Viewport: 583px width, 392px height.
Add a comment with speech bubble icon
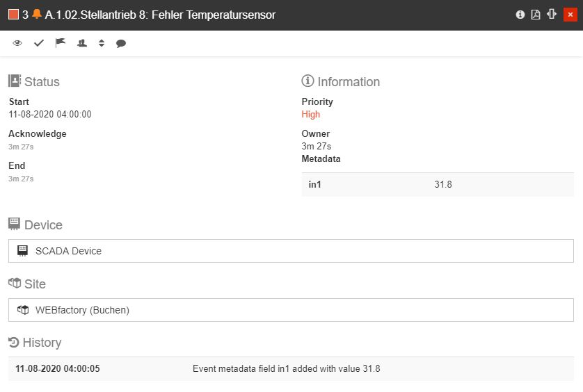tap(121, 43)
